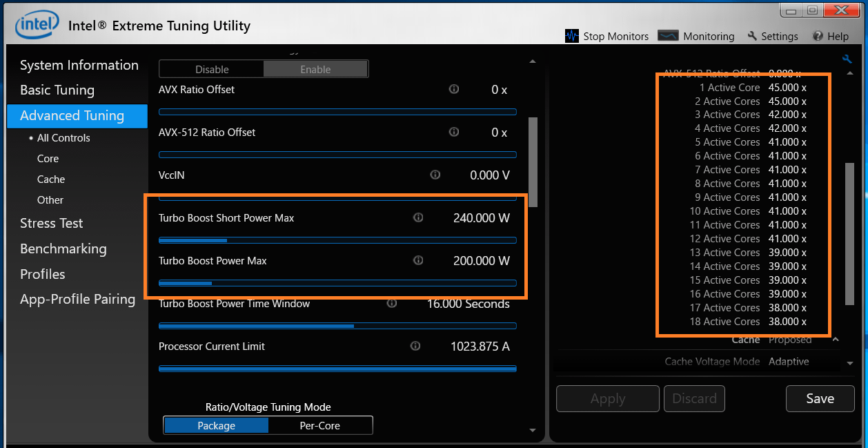Click the tuning panel scrollbar thumb
The image size is (868, 448).
coord(532,162)
